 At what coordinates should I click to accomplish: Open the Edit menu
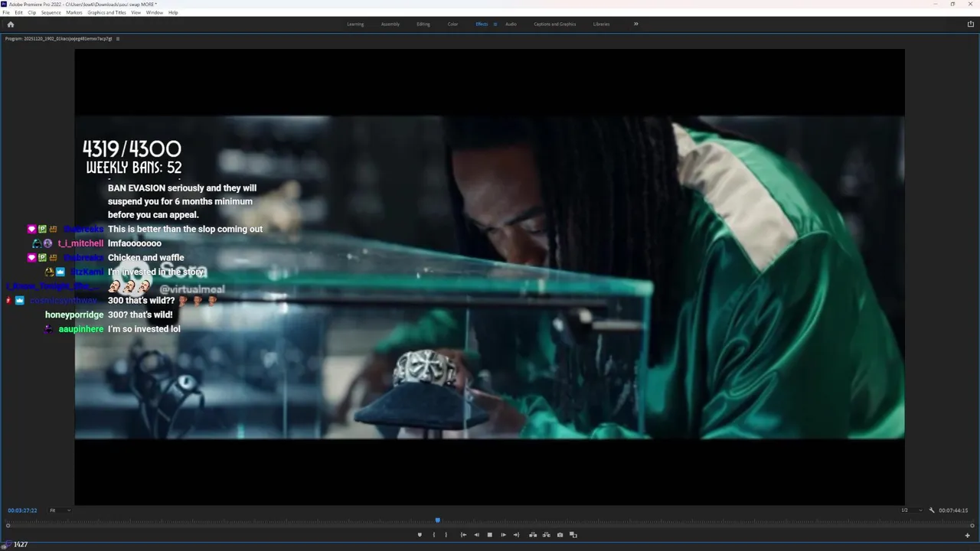coord(18,12)
